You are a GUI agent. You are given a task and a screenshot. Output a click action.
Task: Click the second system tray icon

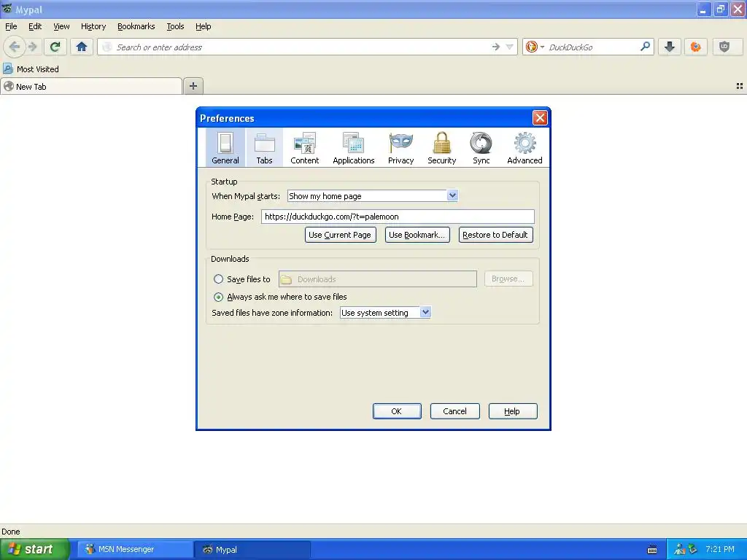pyautogui.click(x=693, y=550)
